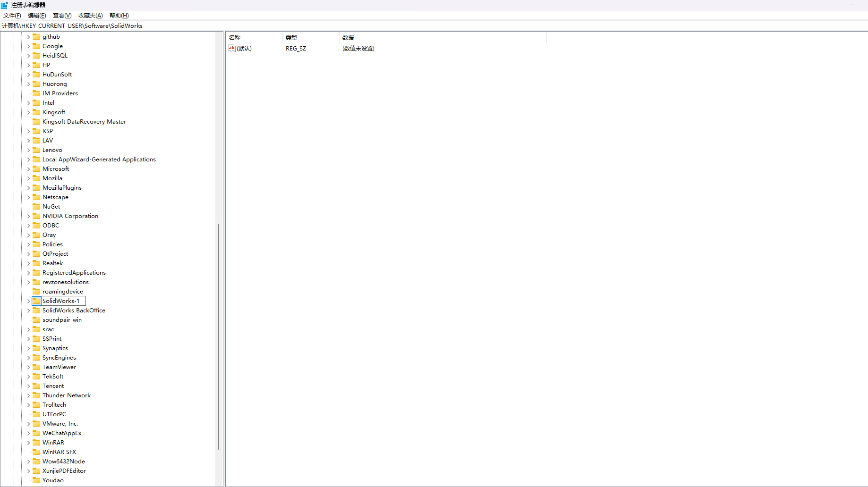Click the Registry Editor title bar icon
This screenshot has height=487, width=868.
tap(5, 5)
